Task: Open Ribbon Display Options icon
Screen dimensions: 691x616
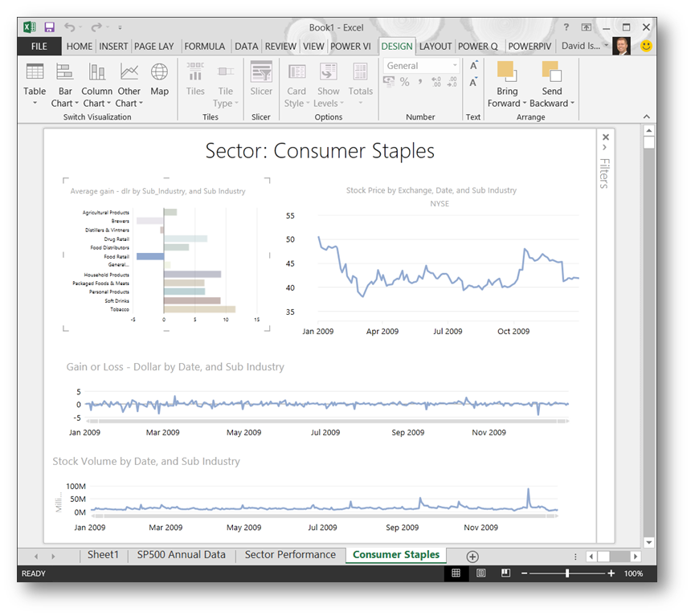Action: [586, 27]
